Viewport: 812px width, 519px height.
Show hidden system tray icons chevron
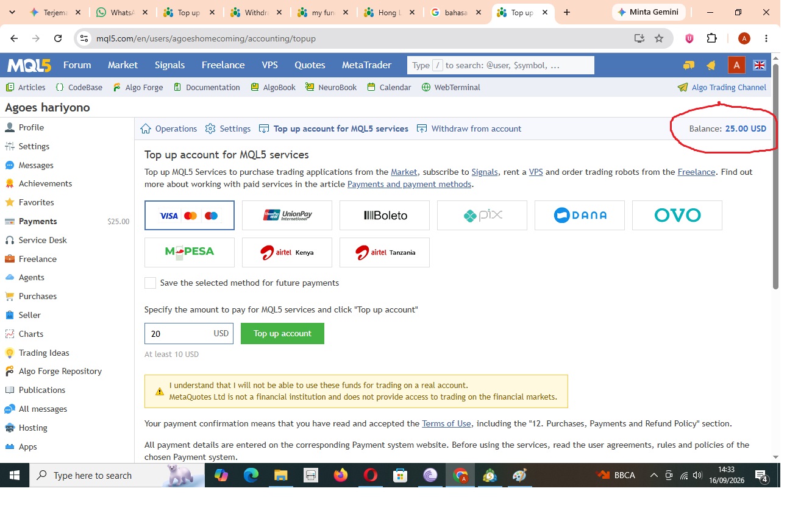654,475
